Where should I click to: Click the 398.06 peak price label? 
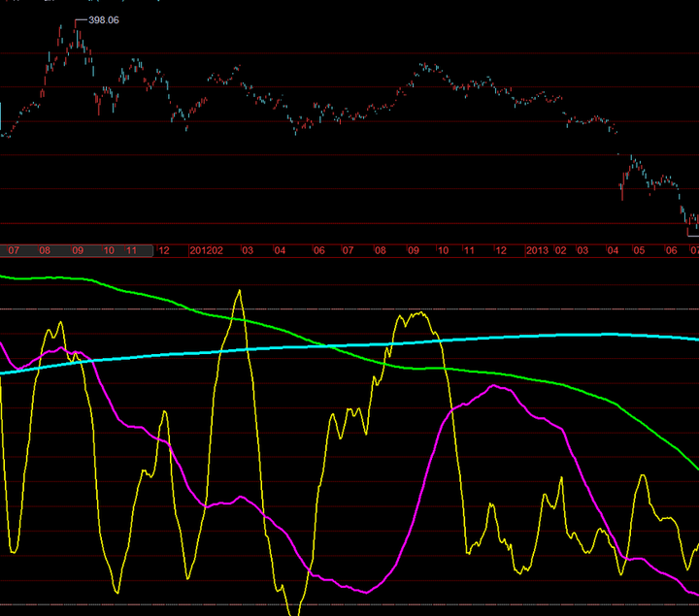104,20
